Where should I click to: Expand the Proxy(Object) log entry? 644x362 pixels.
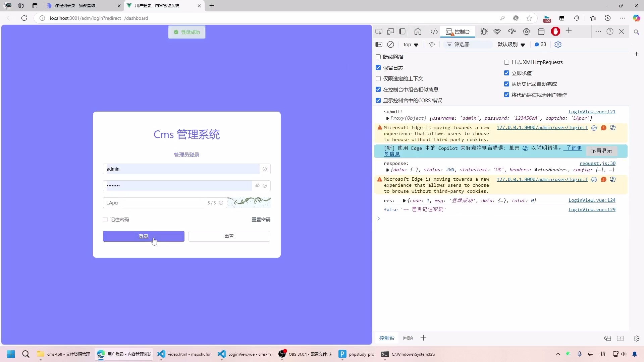pyautogui.click(x=387, y=118)
